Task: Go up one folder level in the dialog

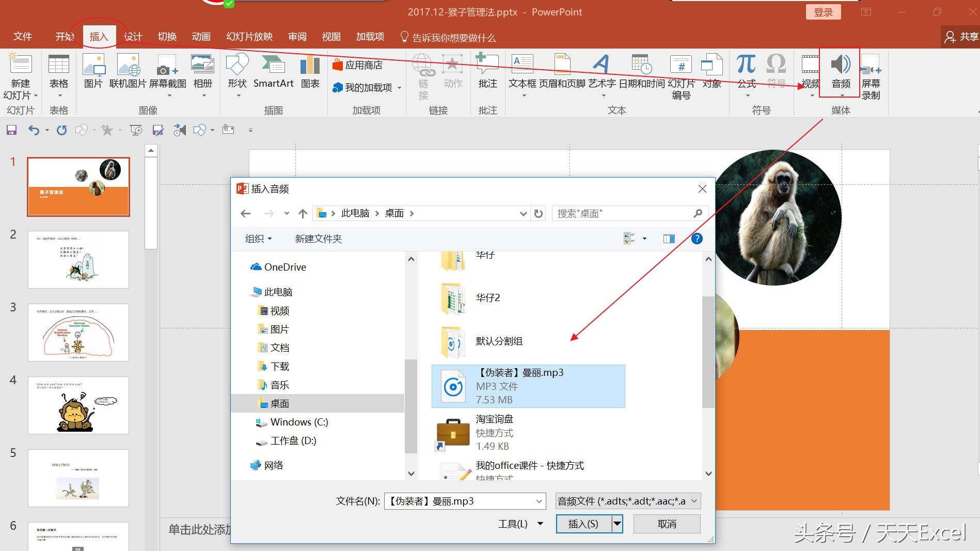Action: [x=303, y=213]
